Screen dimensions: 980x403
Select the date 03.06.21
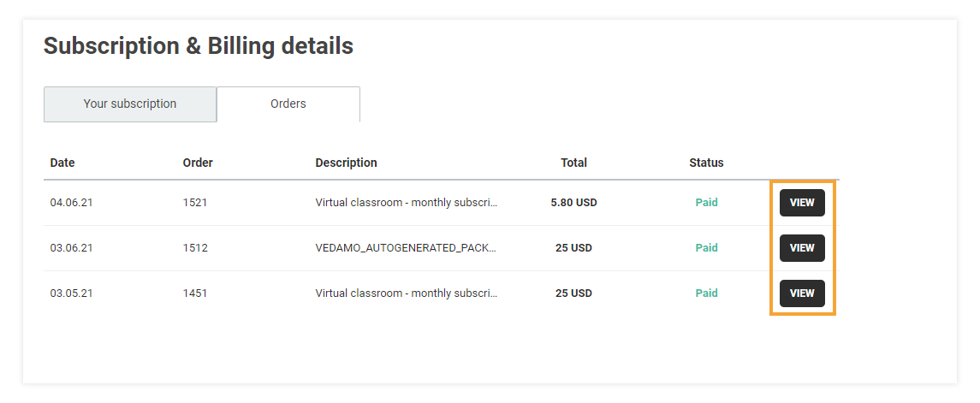71,248
